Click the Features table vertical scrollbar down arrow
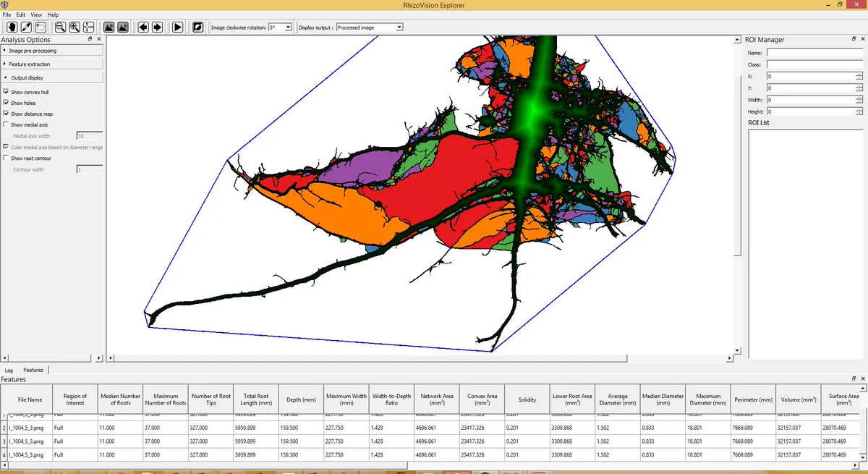 [861, 459]
